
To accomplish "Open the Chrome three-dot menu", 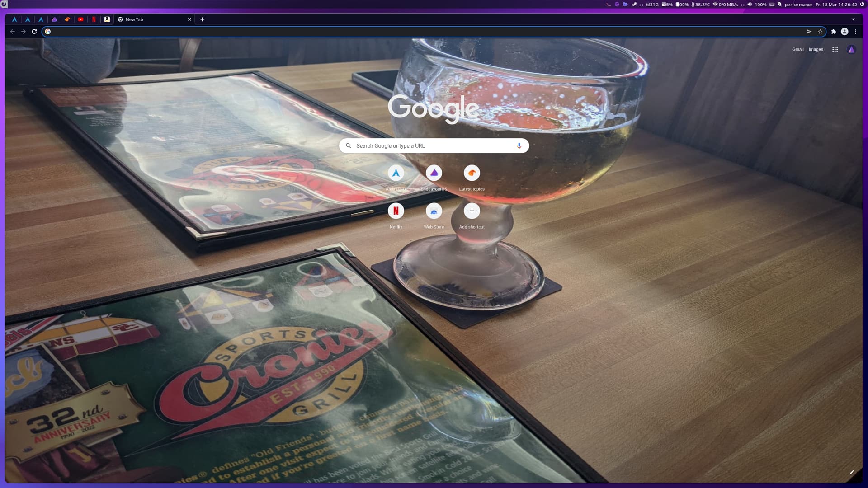I will 855,32.
